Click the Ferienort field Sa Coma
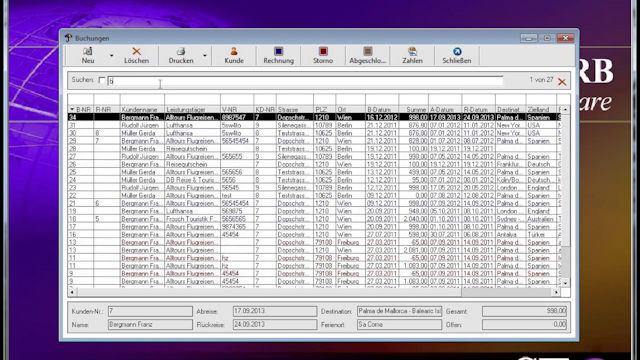This screenshot has height=360, width=640. pos(399,324)
